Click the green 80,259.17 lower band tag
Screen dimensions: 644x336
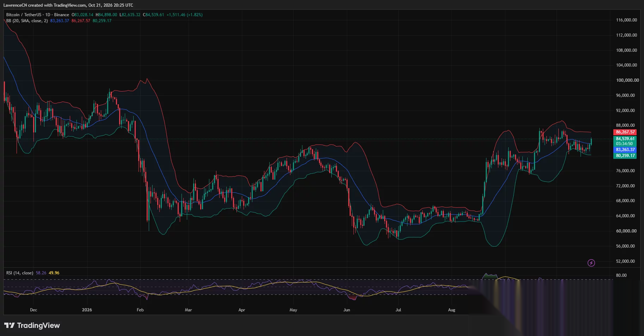(x=625, y=156)
